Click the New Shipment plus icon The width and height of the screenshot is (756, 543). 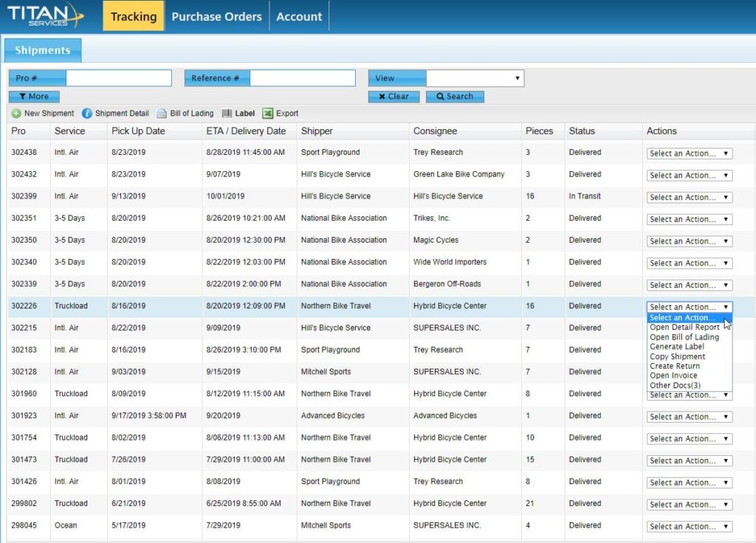(16, 114)
